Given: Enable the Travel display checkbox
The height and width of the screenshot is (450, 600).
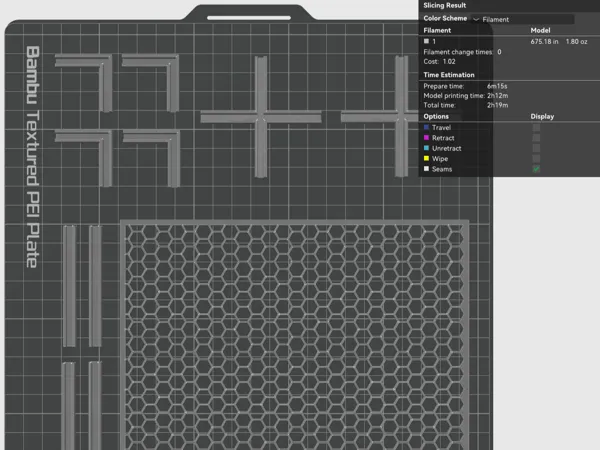Looking at the screenshot, I should click(536, 127).
